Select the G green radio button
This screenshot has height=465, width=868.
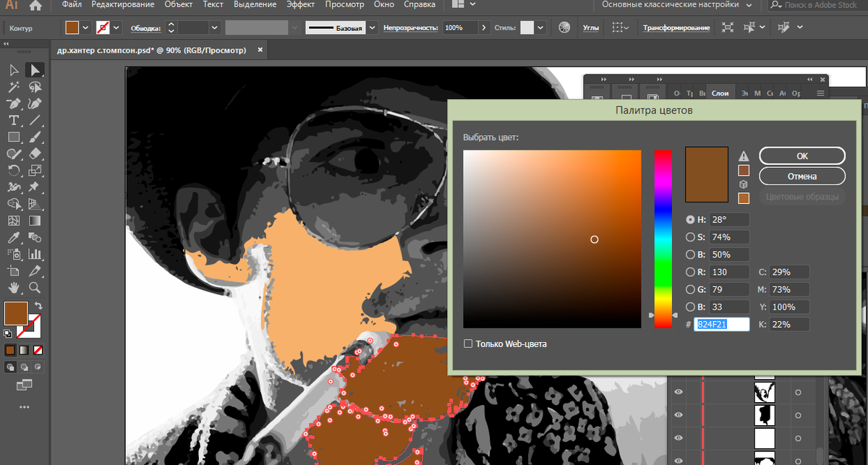tap(690, 290)
